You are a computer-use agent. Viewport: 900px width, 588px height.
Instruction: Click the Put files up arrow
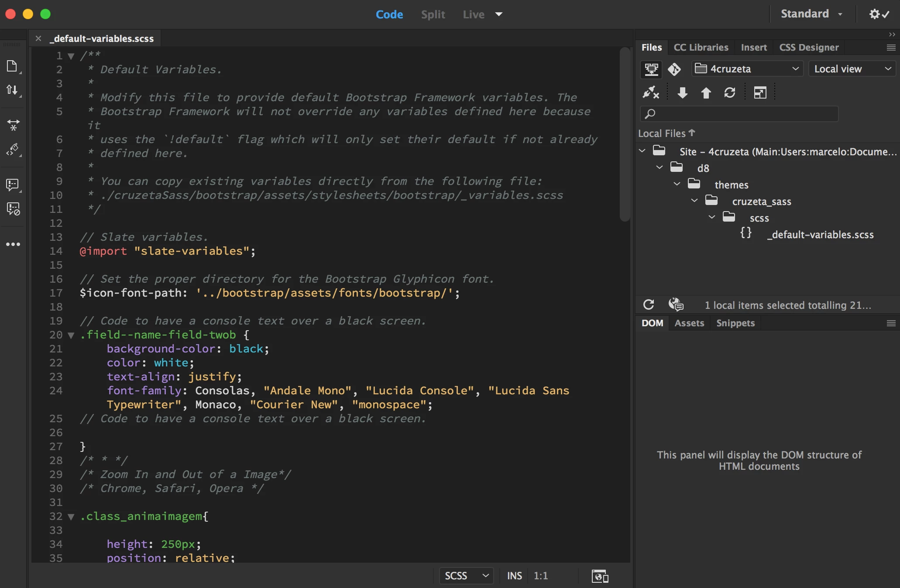tap(706, 92)
